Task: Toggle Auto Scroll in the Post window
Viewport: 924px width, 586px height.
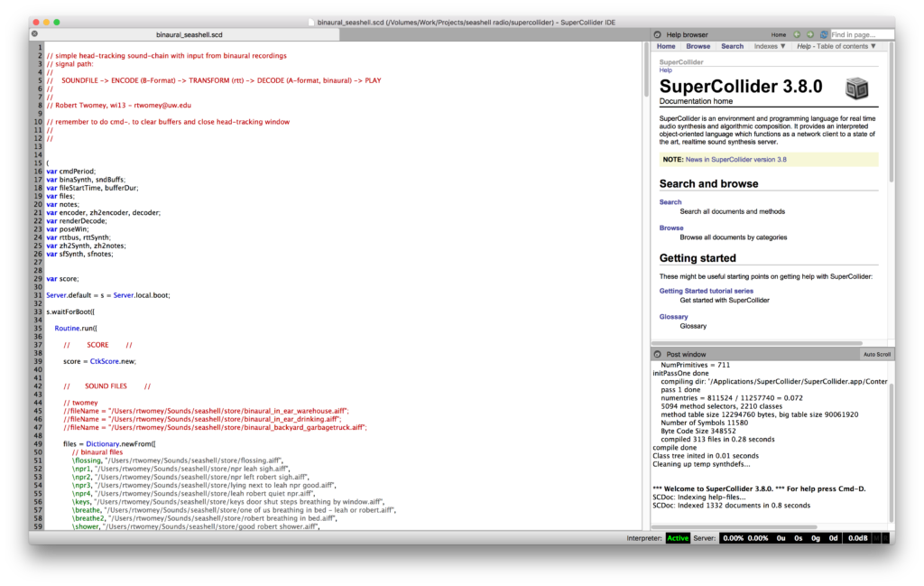Action: 877,354
